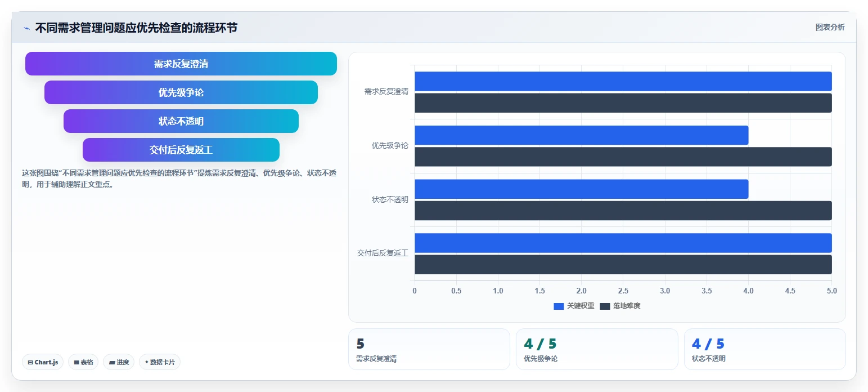Screen dimensions: 868x392
Task: Click the blue bar for 需求反复澄清
Action: [623, 81]
